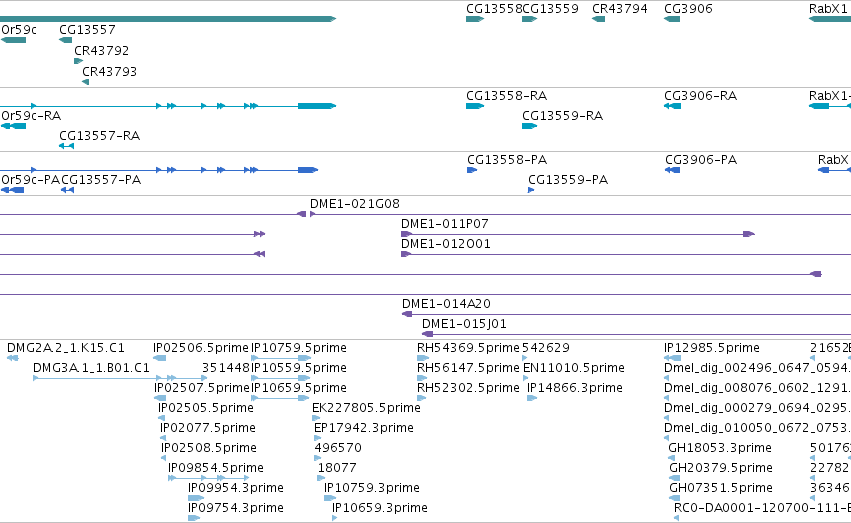The width and height of the screenshot is (851, 523).
Task: Select GH18053.3prime feature label
Action: pos(720,448)
